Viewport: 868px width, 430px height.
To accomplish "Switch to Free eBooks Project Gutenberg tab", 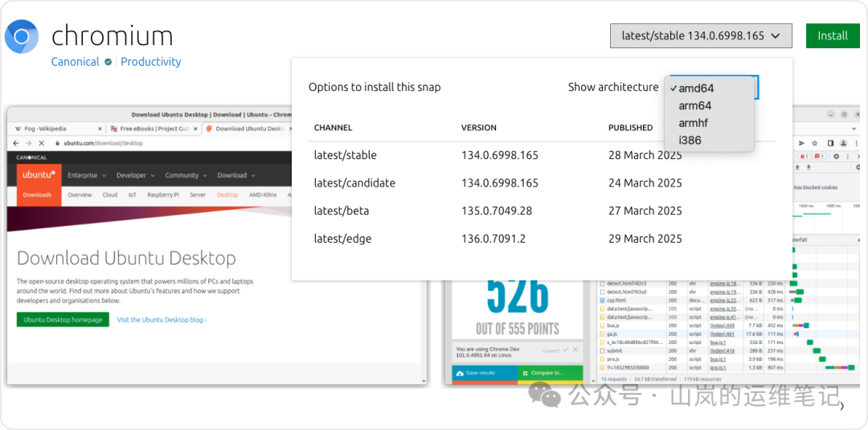I will coord(153,129).
